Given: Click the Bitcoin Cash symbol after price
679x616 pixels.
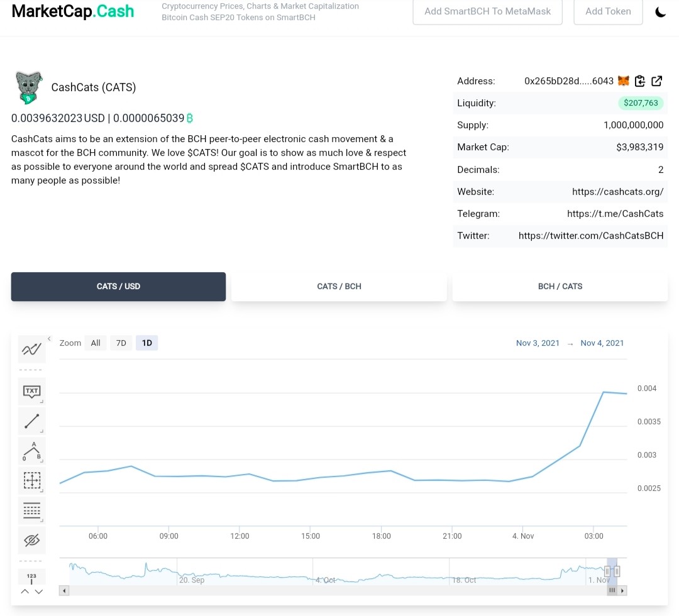Looking at the screenshot, I should [x=190, y=118].
